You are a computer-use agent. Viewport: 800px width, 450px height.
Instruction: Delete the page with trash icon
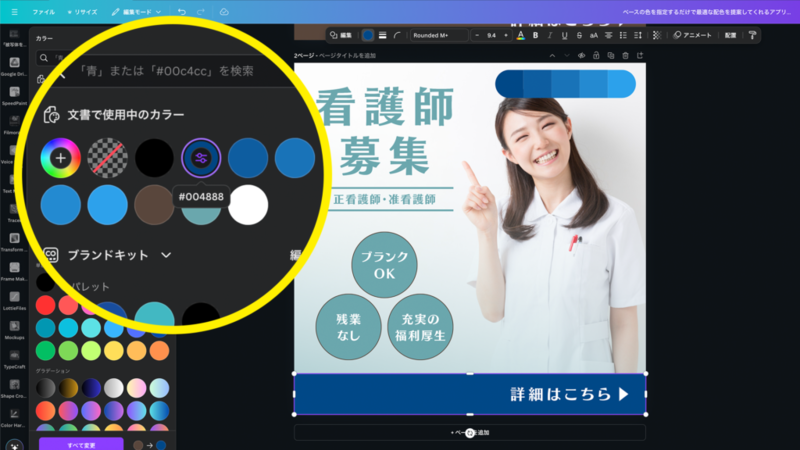tap(626, 56)
